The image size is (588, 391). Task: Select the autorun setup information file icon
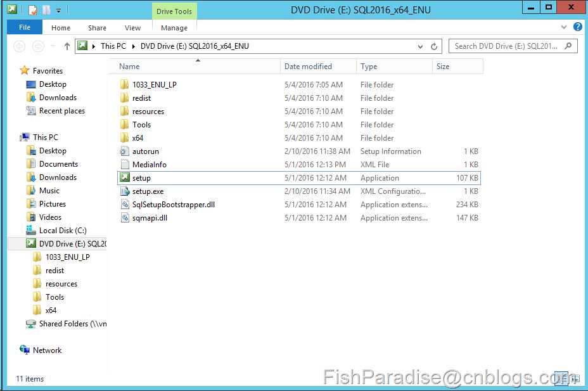coord(124,151)
